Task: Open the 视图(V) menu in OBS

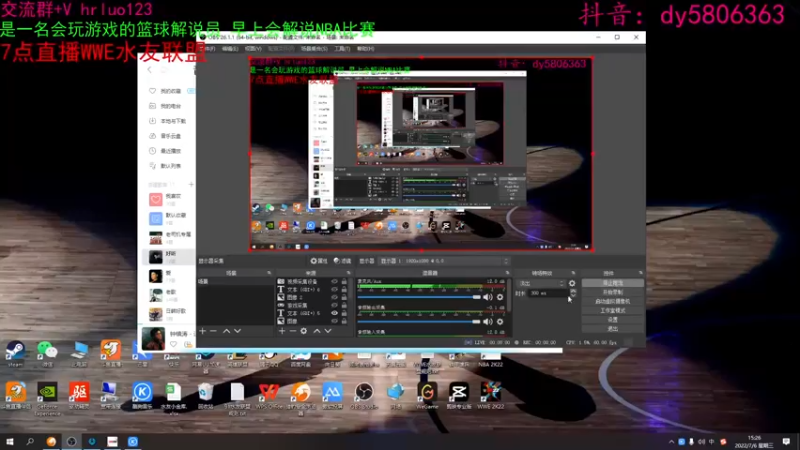Action: tap(253, 49)
